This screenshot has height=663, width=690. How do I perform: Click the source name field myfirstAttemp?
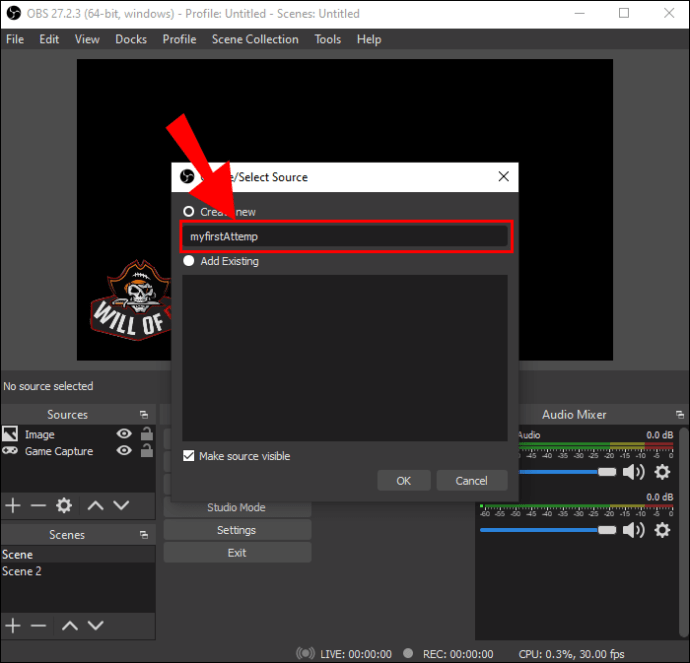click(x=345, y=237)
